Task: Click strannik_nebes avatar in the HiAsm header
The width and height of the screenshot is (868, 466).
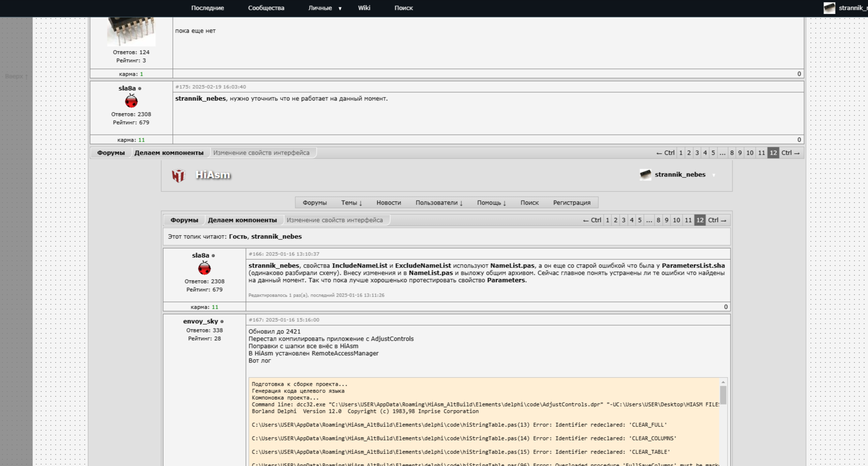Action: pyautogui.click(x=645, y=175)
